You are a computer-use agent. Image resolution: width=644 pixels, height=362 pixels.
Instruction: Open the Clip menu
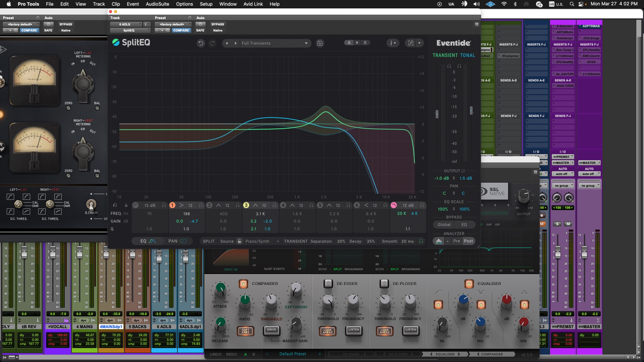coord(116,4)
